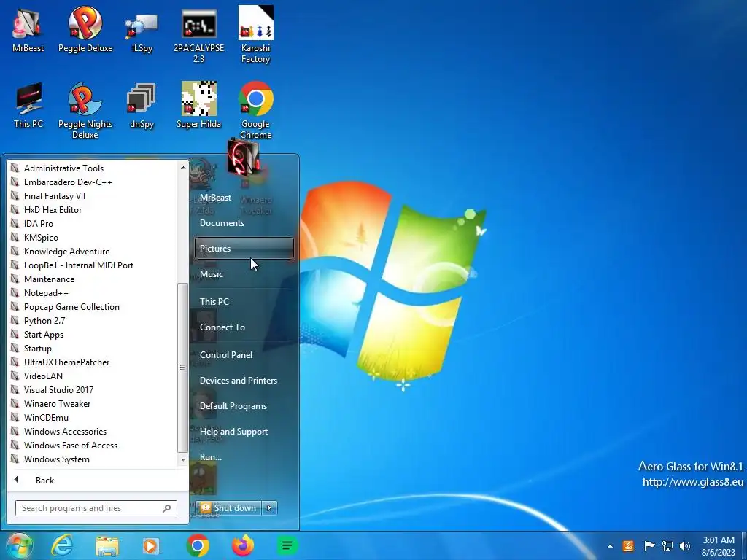Screen dimensions: 747x560
Task: Launch 2PACALYPSE 2.3 desktop shortcut
Action: 198,35
